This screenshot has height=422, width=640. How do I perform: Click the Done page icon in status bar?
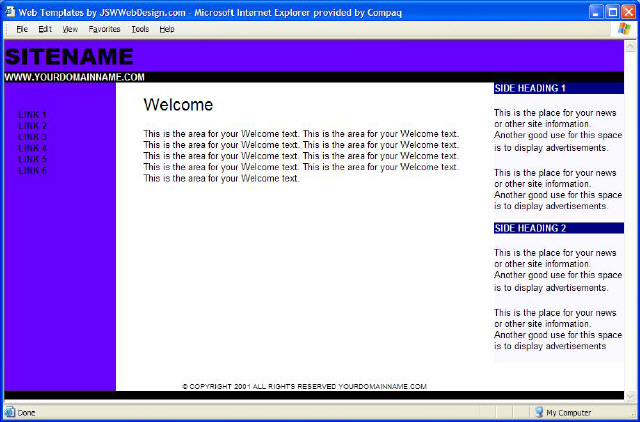click(x=10, y=412)
